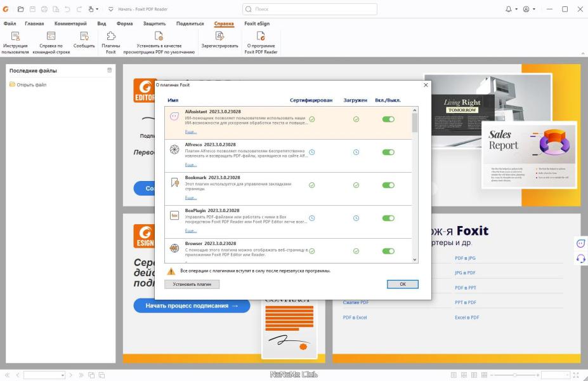
Task: Click the Открыть файл link
Action: [32, 85]
